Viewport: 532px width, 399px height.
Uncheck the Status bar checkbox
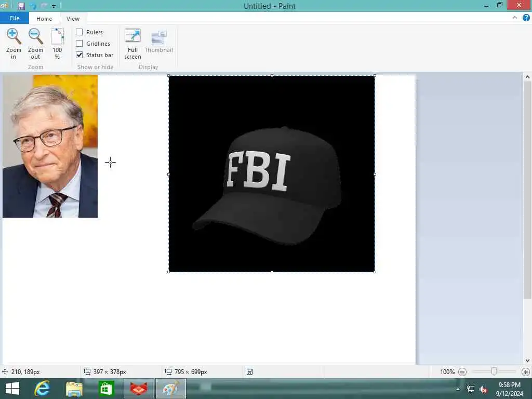[79, 55]
